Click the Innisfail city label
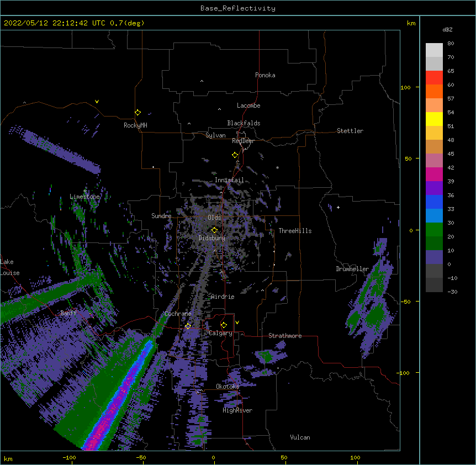The image size is (476, 465). click(x=229, y=180)
